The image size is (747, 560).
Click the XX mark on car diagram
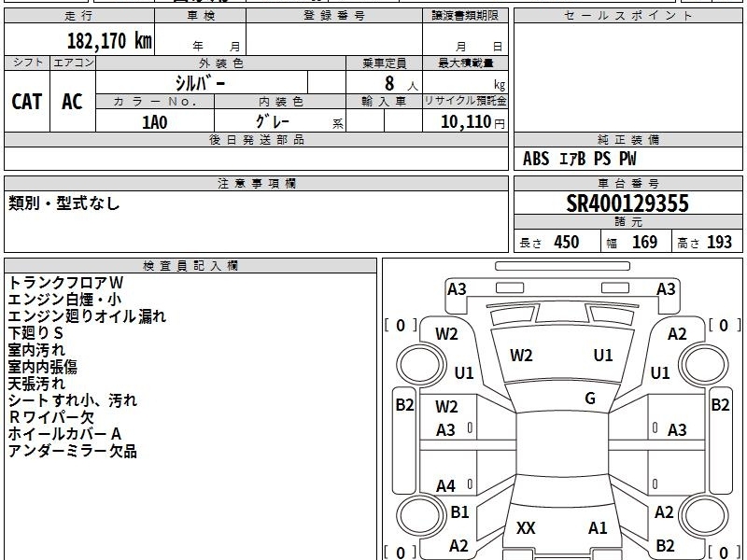pyautogui.click(x=526, y=527)
